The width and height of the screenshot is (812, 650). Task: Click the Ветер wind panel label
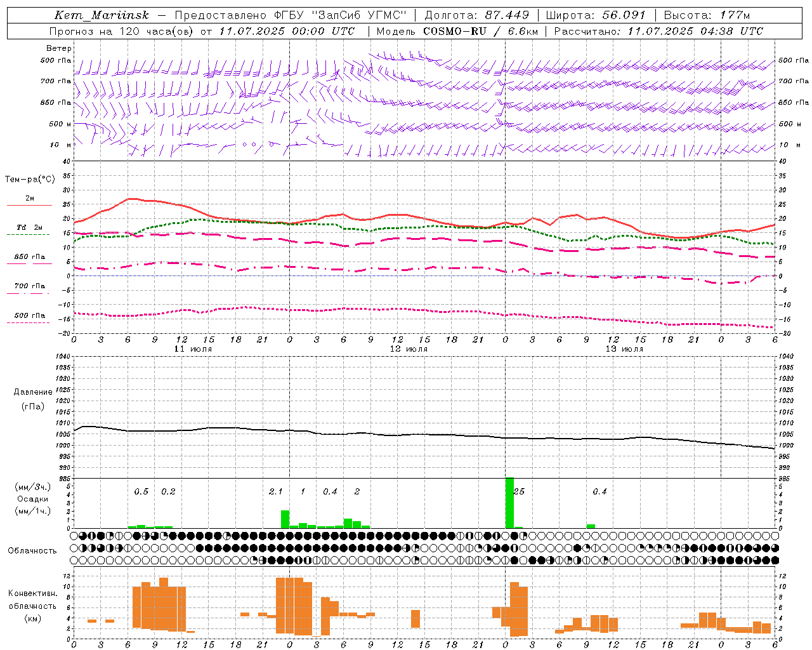pos(59,48)
